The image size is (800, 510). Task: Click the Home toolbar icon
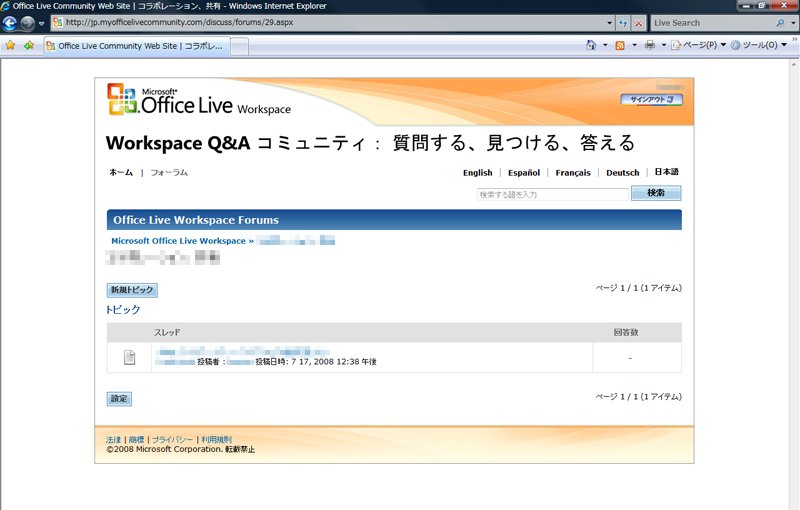[x=591, y=45]
